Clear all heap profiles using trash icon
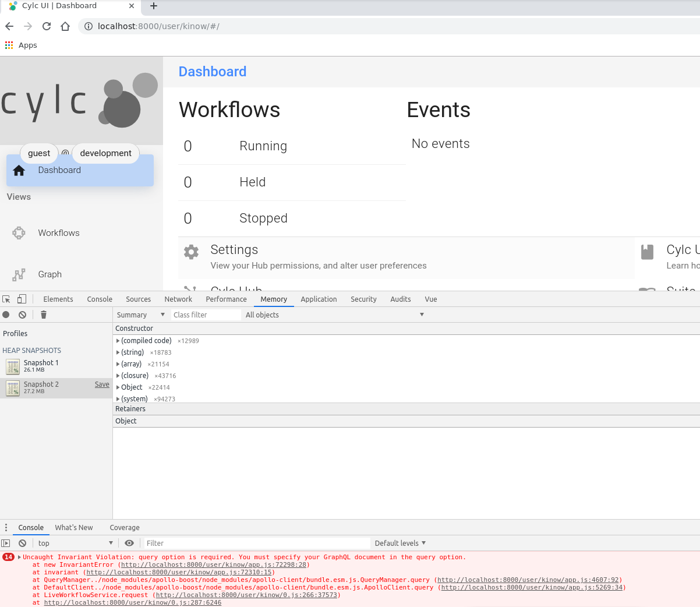 (x=43, y=315)
